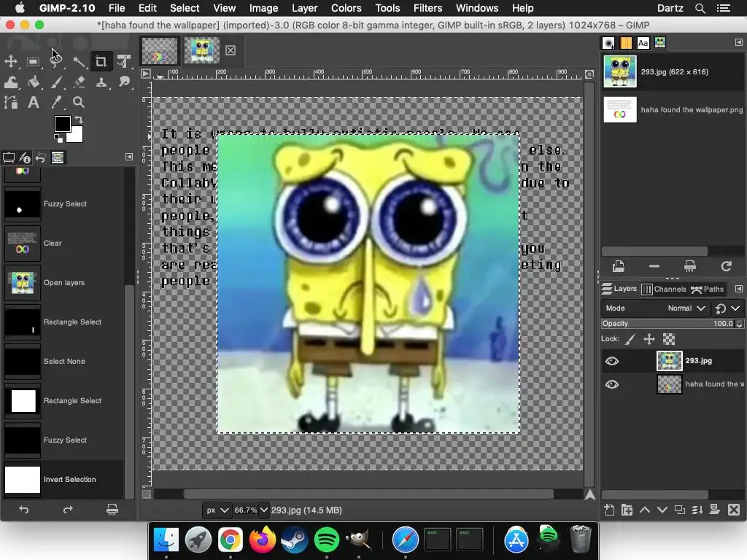This screenshot has width=747, height=560.
Task: Clear undo history icon
Action: (112, 510)
